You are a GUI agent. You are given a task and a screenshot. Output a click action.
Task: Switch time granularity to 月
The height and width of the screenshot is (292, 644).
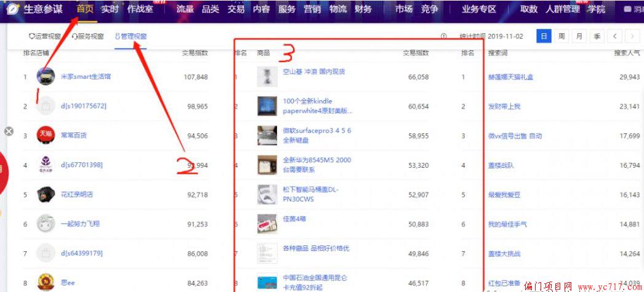579,36
